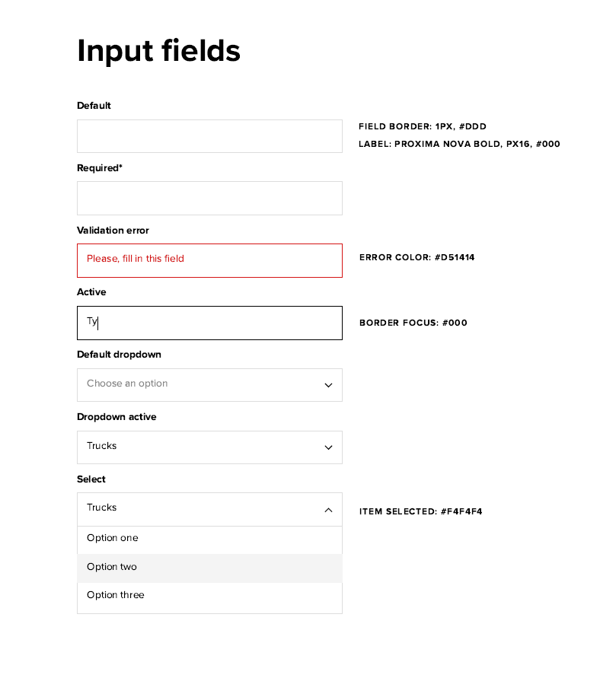
Task: Choose the highlighted 'Option two' item
Action: click(113, 567)
